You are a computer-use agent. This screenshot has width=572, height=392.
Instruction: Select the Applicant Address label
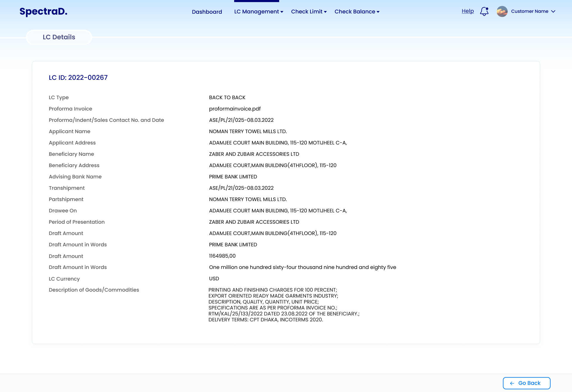pos(72,143)
